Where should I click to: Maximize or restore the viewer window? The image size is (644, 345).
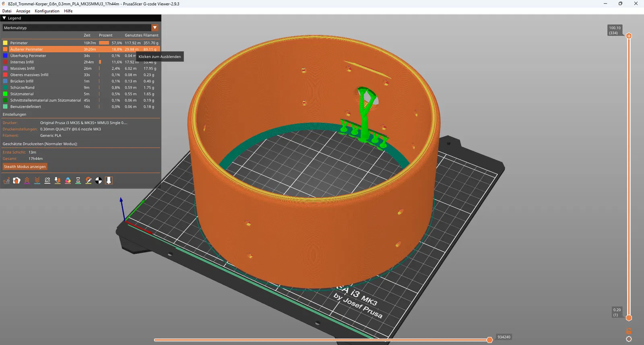click(620, 4)
